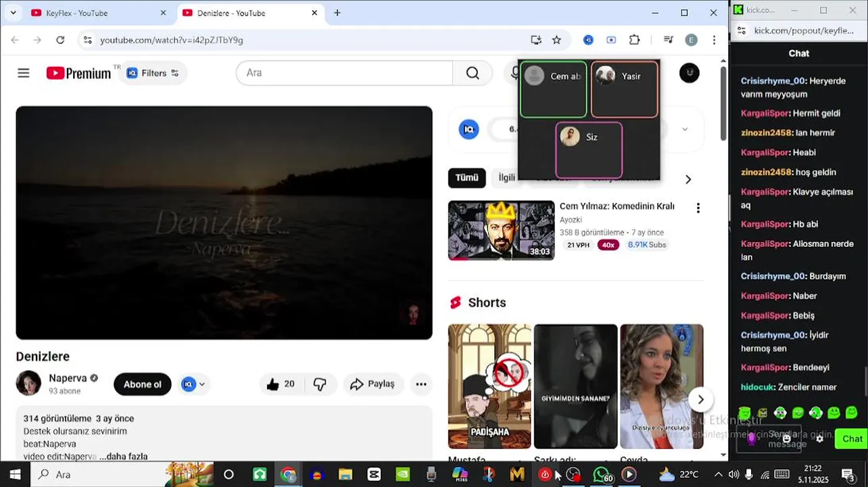Select Yasir participant tile
The height and width of the screenshot is (487, 868).
tap(624, 89)
